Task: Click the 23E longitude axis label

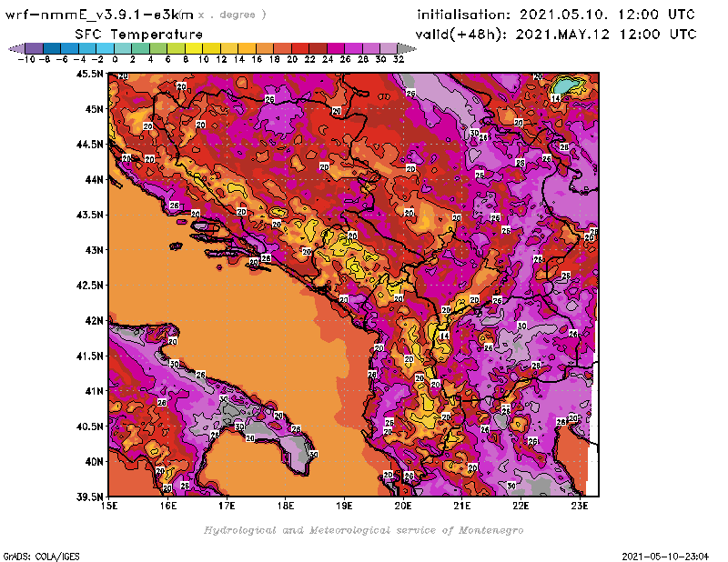Action: pyautogui.click(x=580, y=506)
